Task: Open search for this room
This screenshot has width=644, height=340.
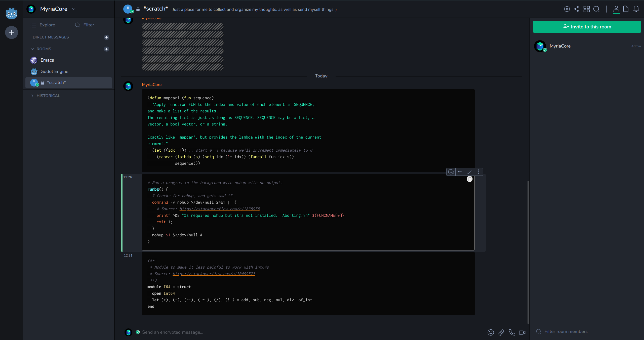Action: tap(596, 9)
